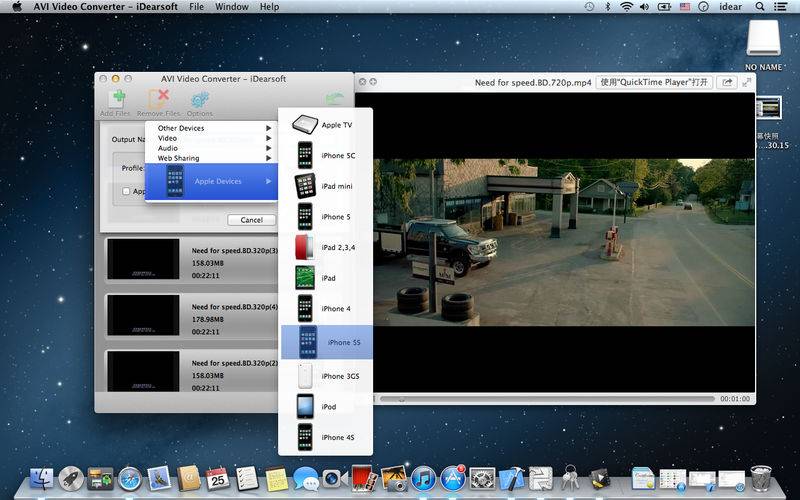Image resolution: width=800 pixels, height=500 pixels.
Task: Click the screenshot file thumbnail on the desktop
Action: (768, 109)
